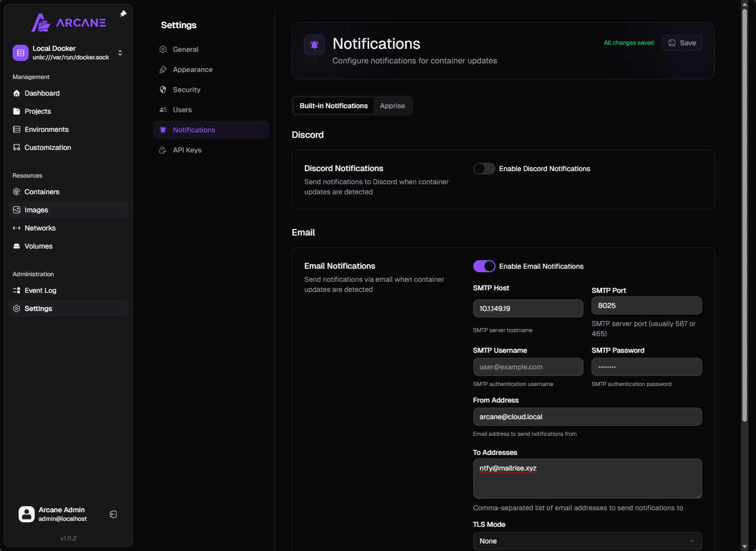Open the Event Log icon

click(17, 290)
